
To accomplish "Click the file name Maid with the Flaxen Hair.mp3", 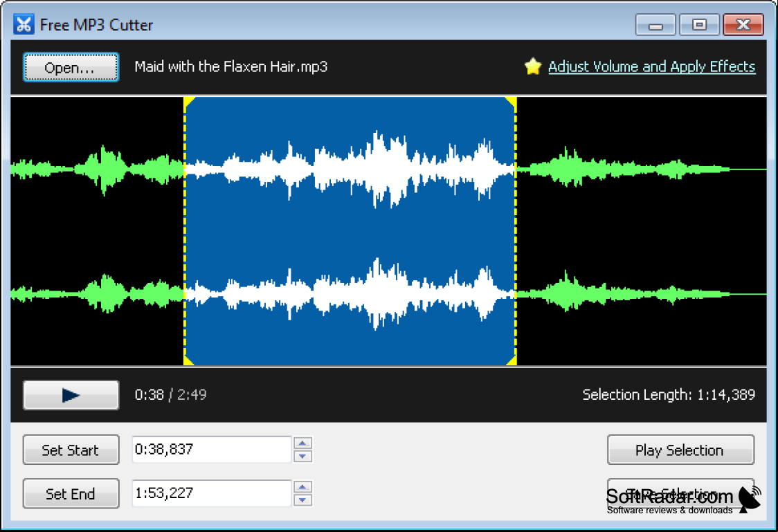I will click(230, 66).
